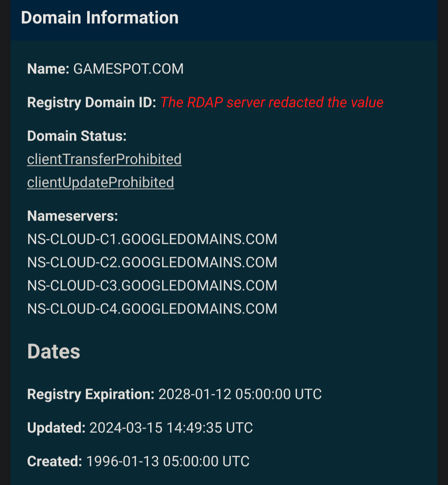The height and width of the screenshot is (485, 448).
Task: Select the 2024-03-15 updated timestamp
Action: 171,428
